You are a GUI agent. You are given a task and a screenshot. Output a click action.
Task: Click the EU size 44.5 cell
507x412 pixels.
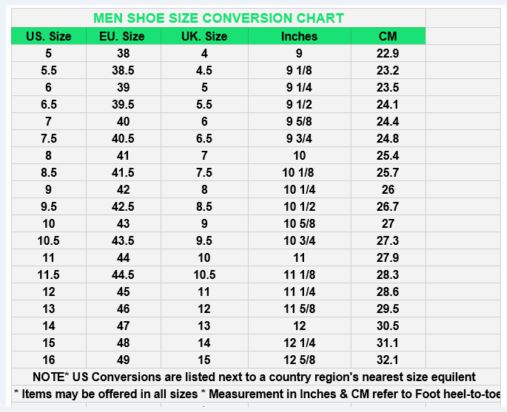point(123,275)
